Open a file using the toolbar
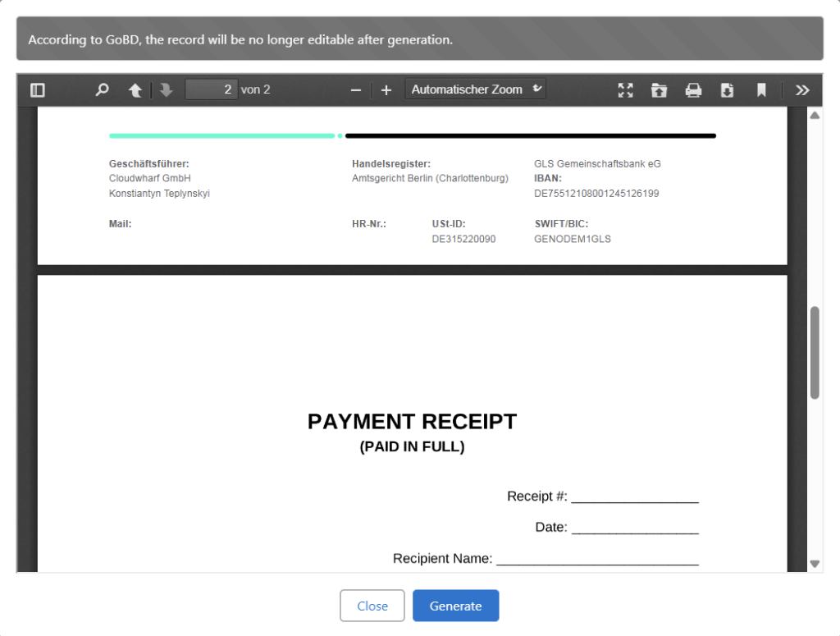Viewport: 840px width, 636px height. coord(660,90)
